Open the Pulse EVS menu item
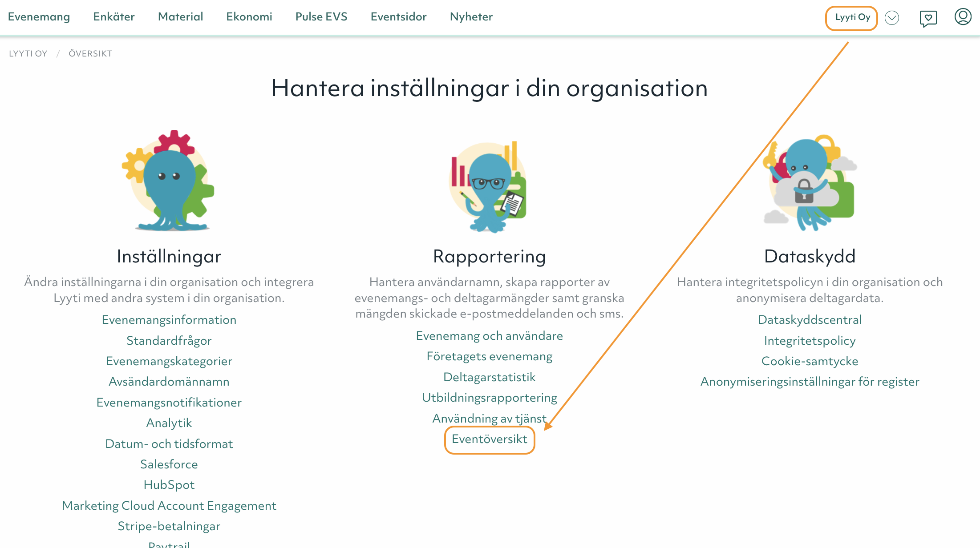980x548 pixels. (x=321, y=17)
